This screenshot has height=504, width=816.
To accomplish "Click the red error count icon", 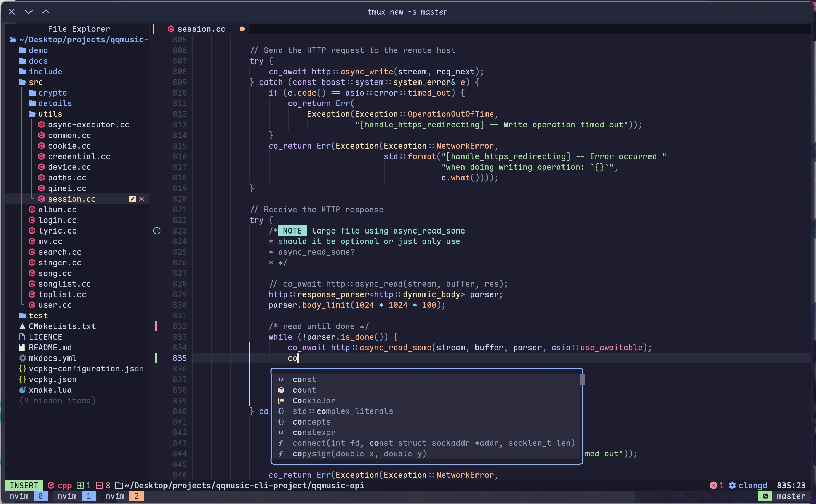I will tap(713, 486).
